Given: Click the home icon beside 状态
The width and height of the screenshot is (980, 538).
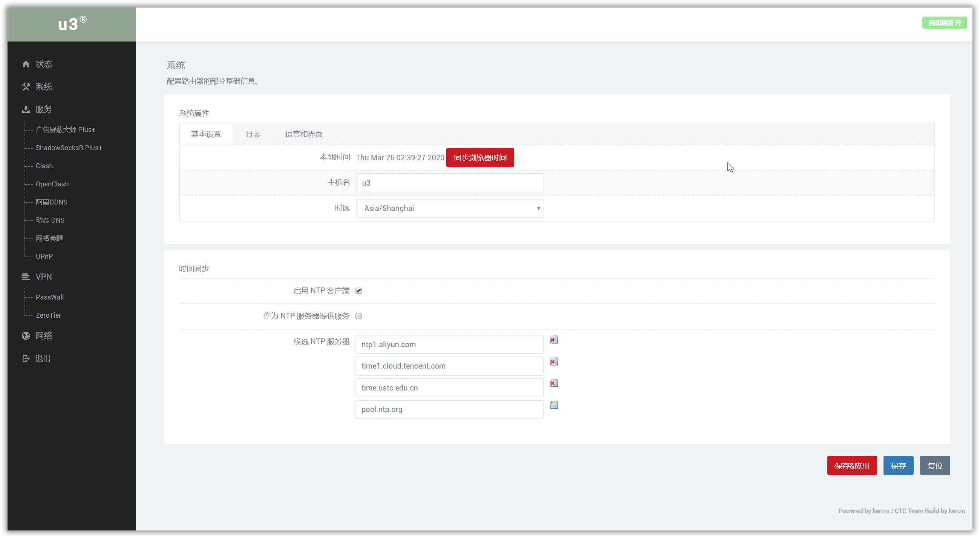Looking at the screenshot, I should point(26,64).
